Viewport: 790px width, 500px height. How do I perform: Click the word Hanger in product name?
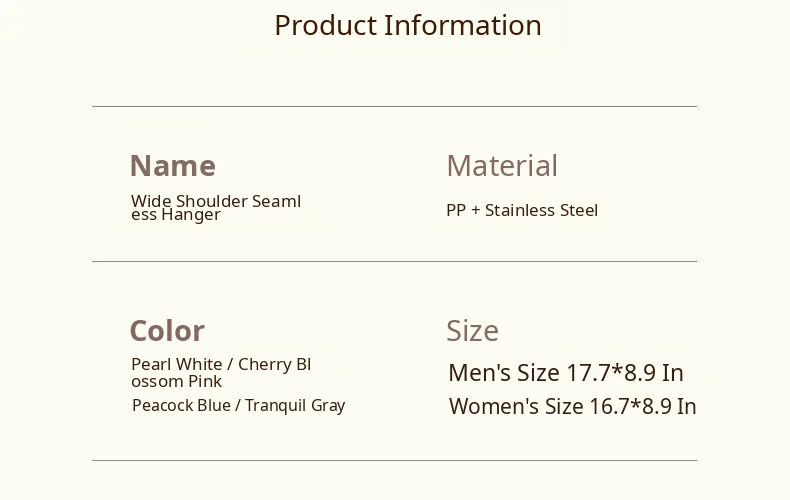[190, 215]
